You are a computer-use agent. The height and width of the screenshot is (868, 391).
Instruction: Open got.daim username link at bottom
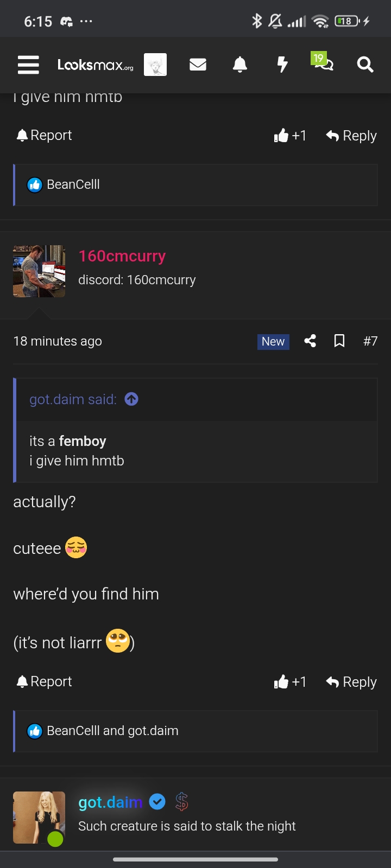[111, 802]
